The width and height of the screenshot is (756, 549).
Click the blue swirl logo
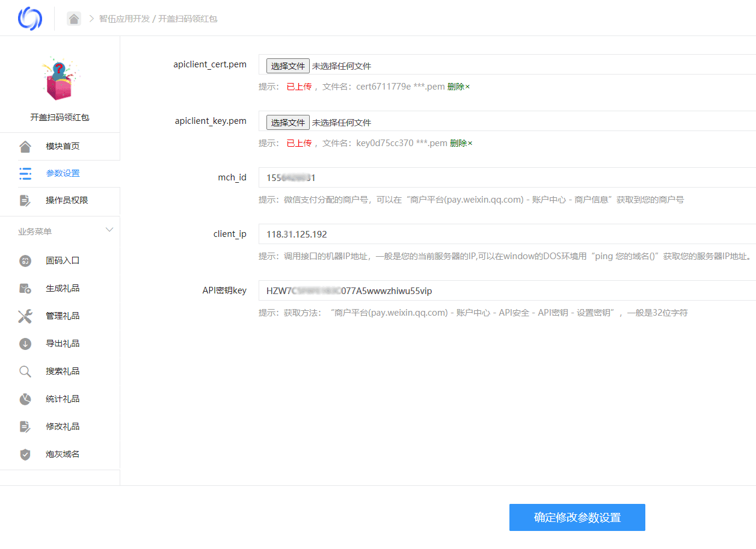pyautogui.click(x=30, y=19)
